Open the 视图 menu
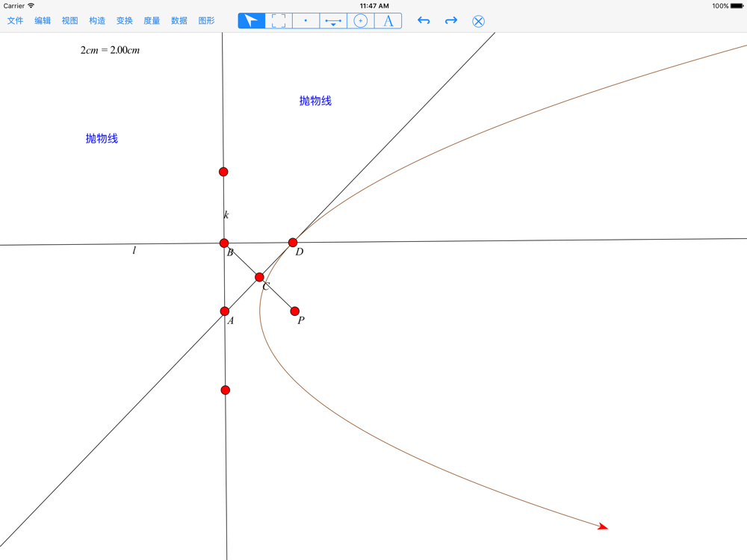This screenshot has width=747, height=560. tap(69, 21)
